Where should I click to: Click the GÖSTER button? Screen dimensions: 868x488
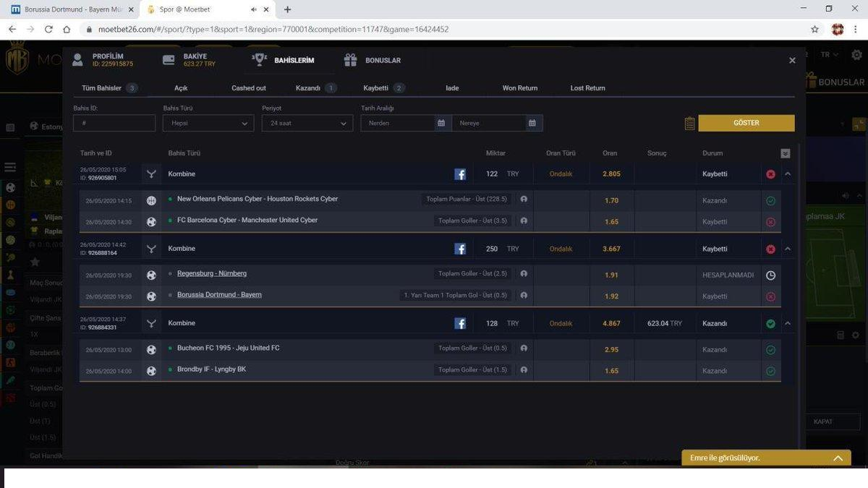(746, 123)
